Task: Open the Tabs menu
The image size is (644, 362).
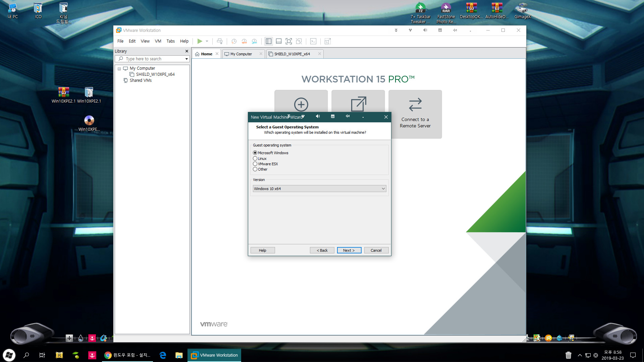Action: [x=171, y=41]
